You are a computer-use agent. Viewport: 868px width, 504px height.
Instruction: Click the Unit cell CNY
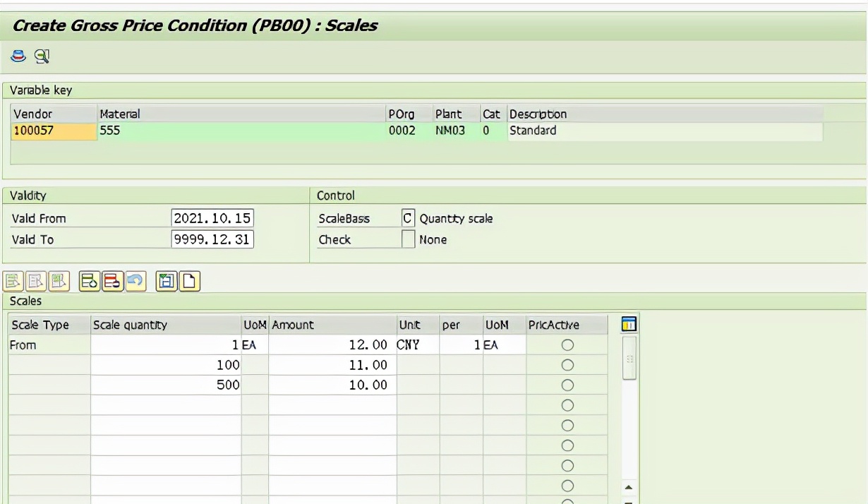tap(418, 345)
